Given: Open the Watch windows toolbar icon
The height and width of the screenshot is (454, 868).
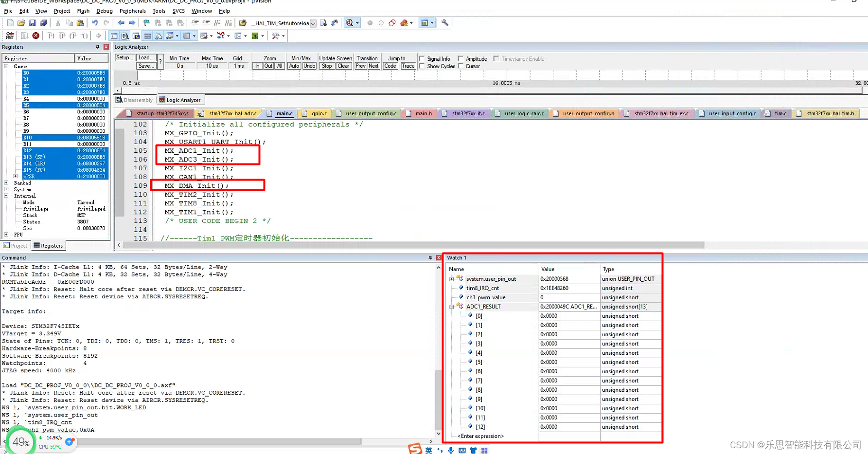Looking at the screenshot, I should pyautogui.click(x=170, y=36).
